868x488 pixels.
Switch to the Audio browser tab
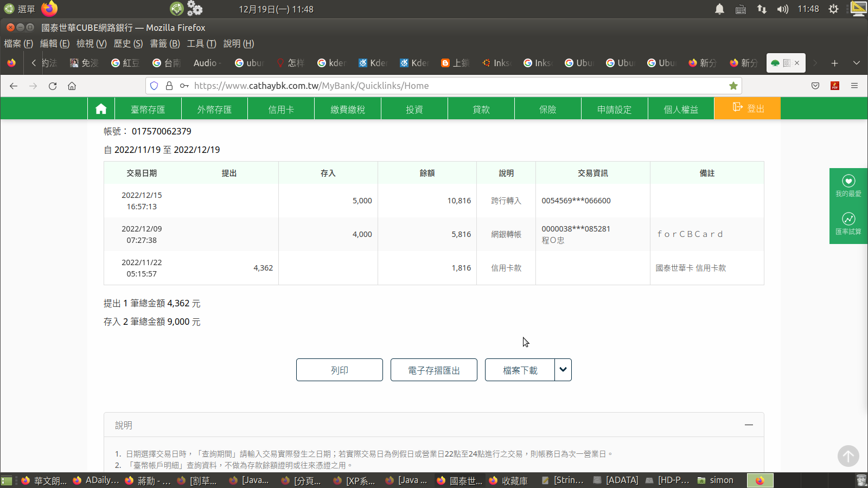tap(206, 63)
